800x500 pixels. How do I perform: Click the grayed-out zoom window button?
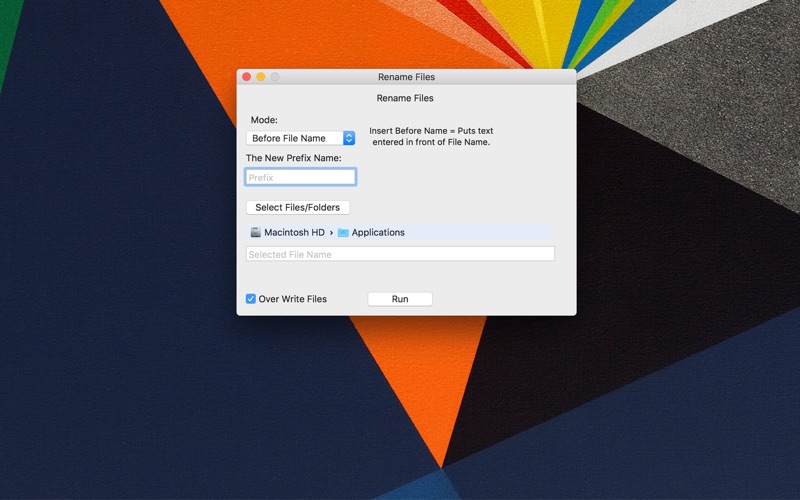(x=275, y=77)
